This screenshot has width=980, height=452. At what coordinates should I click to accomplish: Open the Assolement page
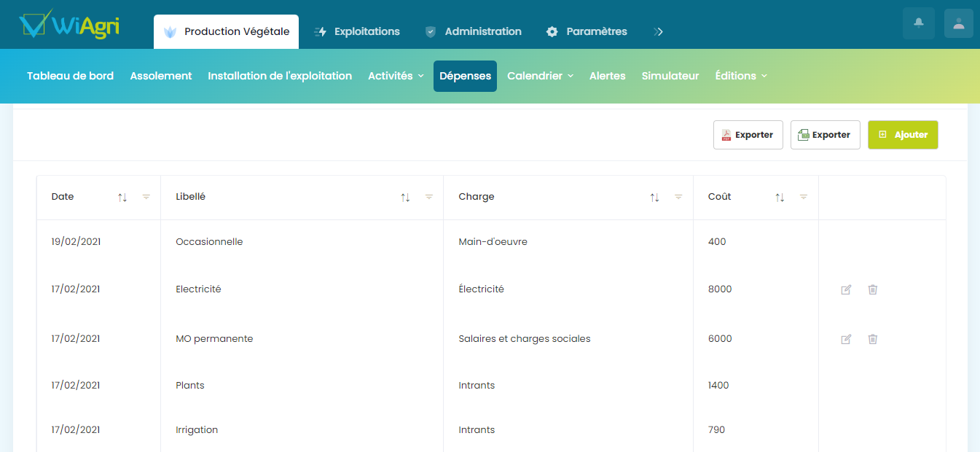click(161, 76)
